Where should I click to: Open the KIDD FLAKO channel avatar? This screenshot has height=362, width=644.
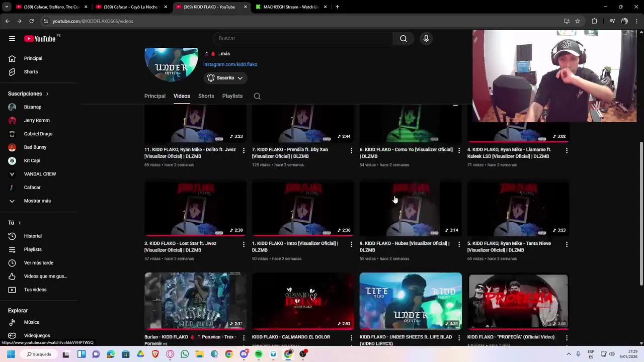point(172,64)
